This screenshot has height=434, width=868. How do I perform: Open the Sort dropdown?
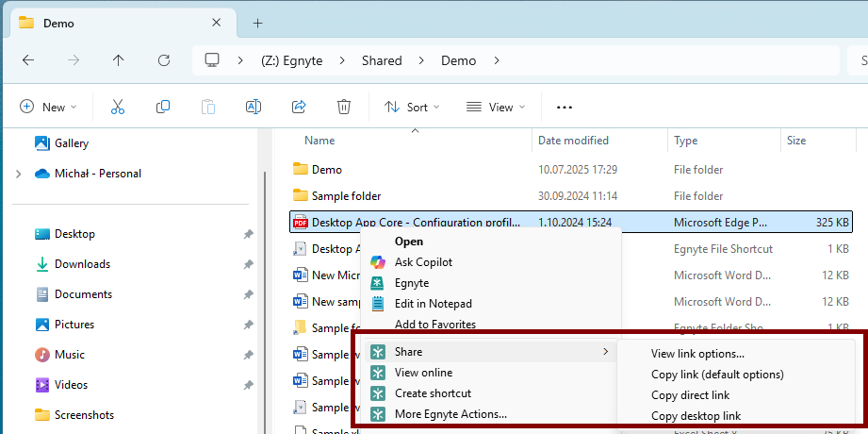412,108
